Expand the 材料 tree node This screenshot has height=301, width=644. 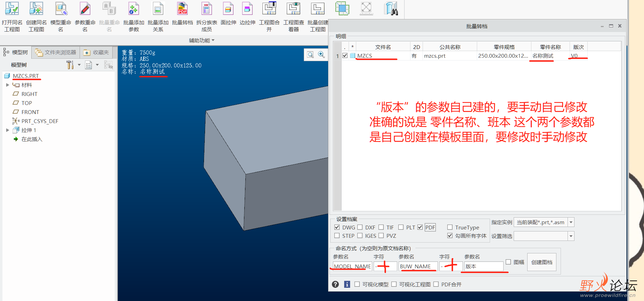pyautogui.click(x=8, y=85)
